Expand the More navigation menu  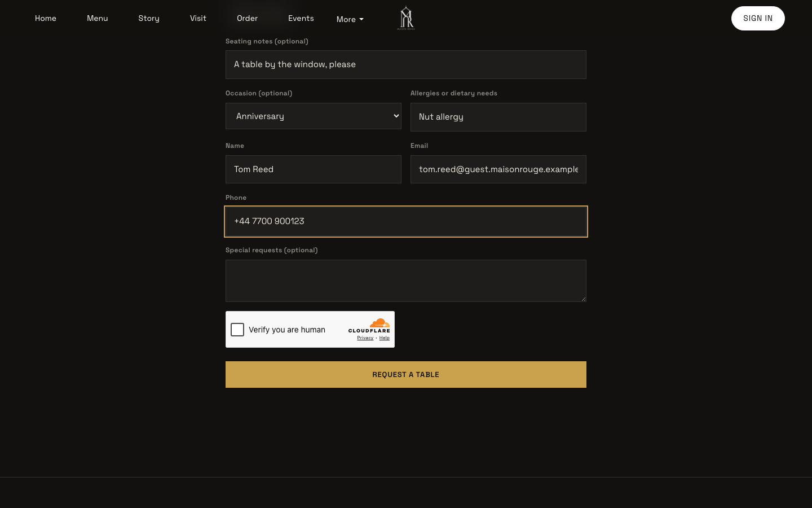pyautogui.click(x=350, y=19)
